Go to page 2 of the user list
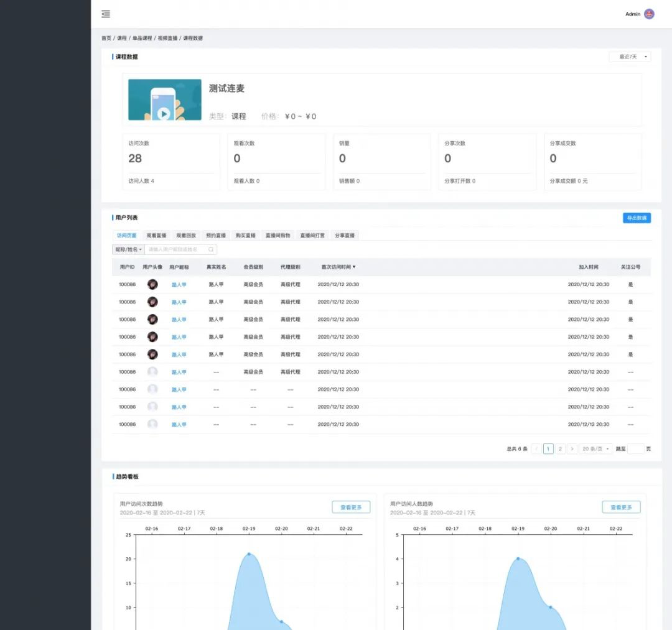This screenshot has width=672, height=630. [560, 449]
